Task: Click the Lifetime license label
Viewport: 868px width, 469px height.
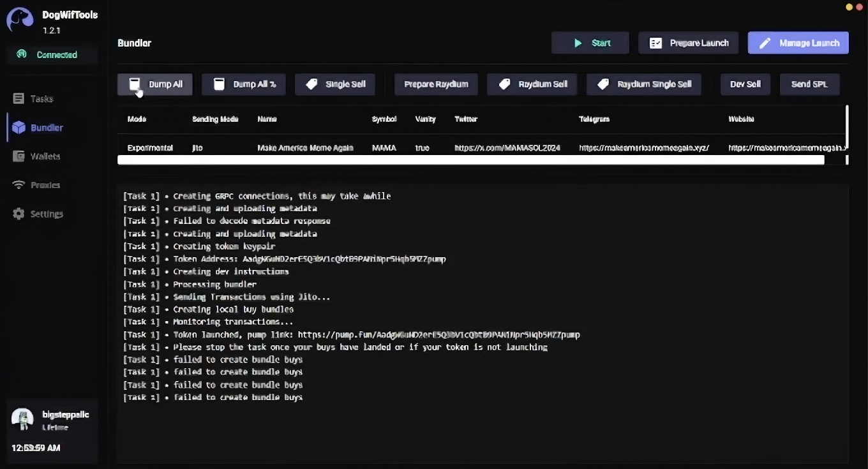Action: [55, 427]
